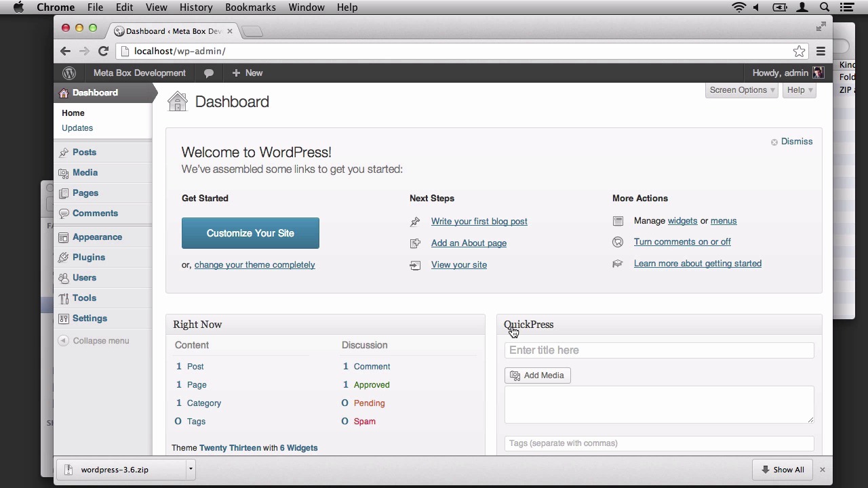Viewport: 868px width, 488px height.
Task: Click the Appearance icon in the sidebar
Action: (x=64, y=237)
